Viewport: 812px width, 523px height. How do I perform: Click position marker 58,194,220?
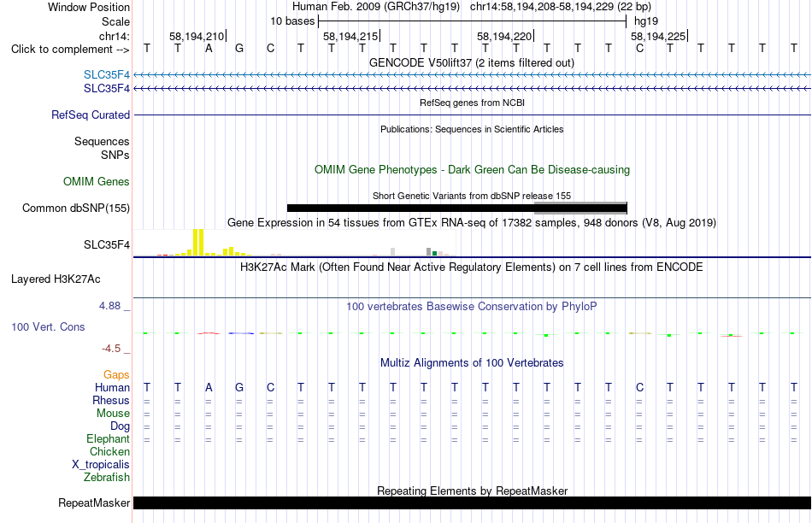(x=504, y=36)
